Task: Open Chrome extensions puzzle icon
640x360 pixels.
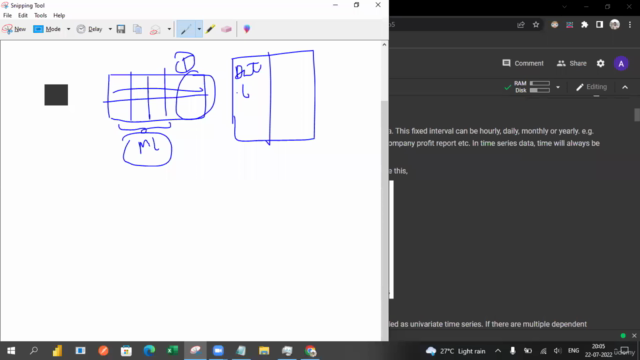Action: (584, 25)
